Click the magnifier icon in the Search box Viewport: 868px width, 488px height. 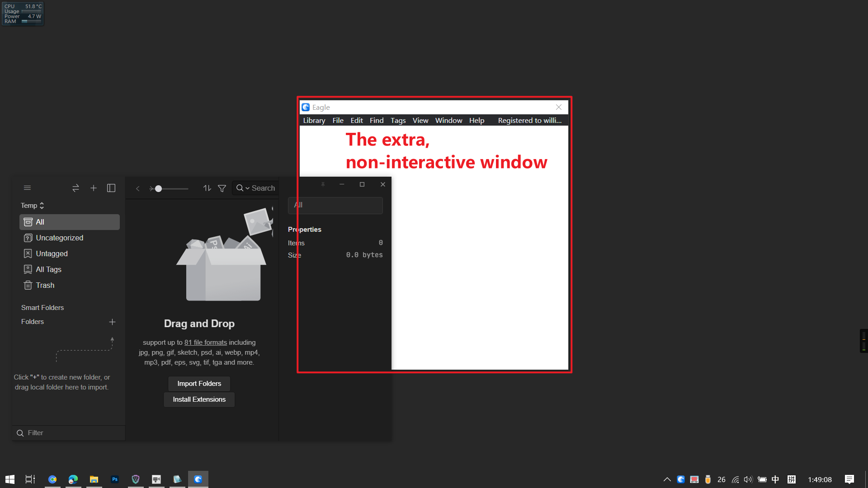(x=240, y=188)
